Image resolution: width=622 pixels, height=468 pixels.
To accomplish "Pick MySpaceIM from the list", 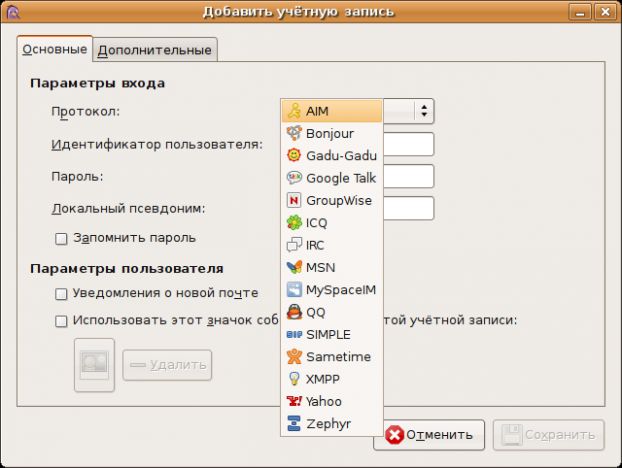I will [332, 290].
